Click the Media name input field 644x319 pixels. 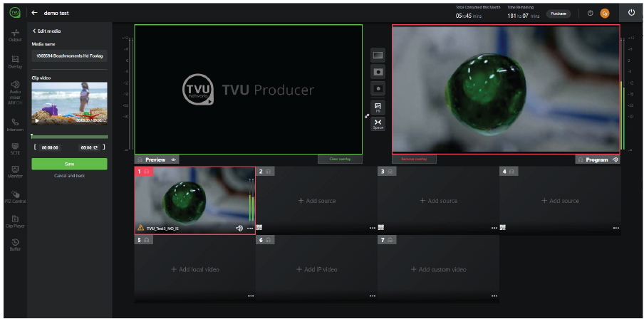(x=69, y=56)
